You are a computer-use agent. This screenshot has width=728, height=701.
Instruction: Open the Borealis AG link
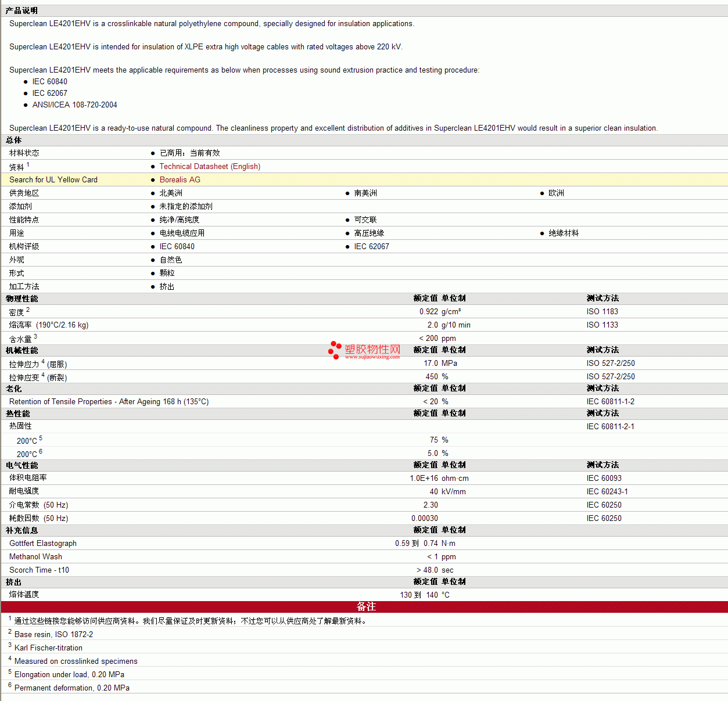(x=180, y=179)
